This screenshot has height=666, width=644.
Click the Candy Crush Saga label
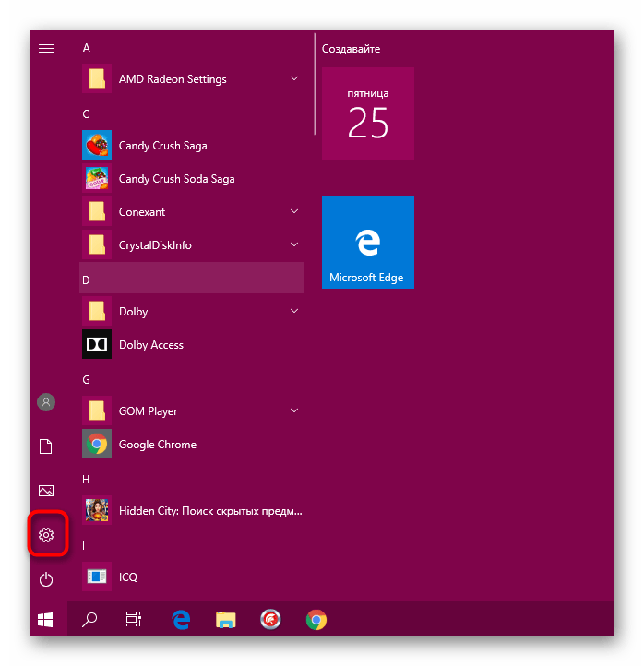[162, 146]
